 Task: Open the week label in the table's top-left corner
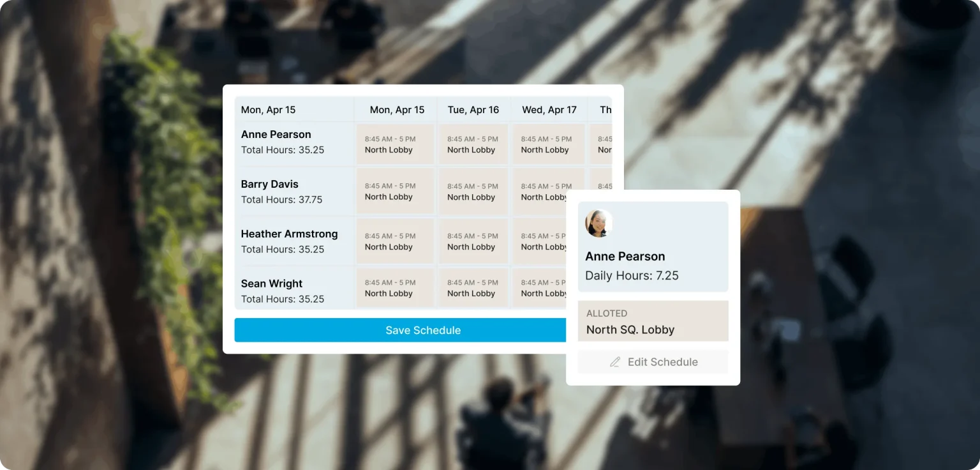pos(268,110)
